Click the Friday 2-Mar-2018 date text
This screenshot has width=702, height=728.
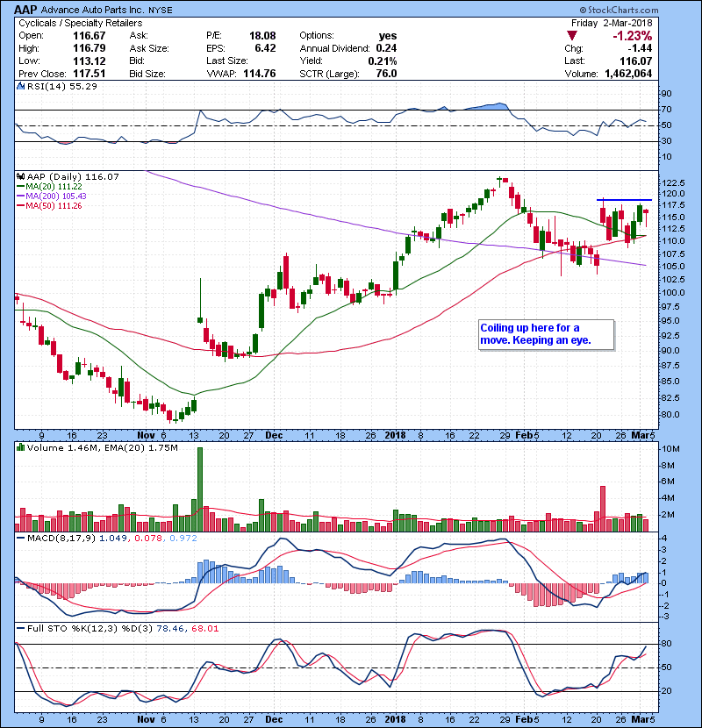pos(612,23)
